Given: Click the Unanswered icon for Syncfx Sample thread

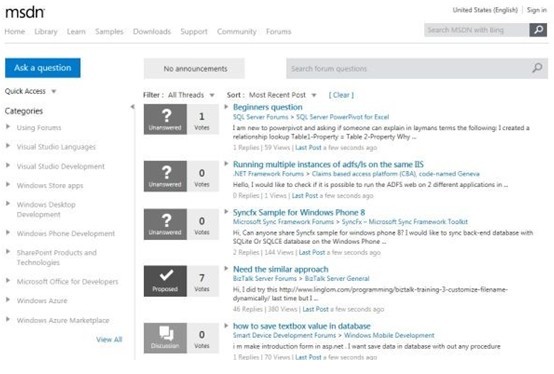Looking at the screenshot, I should 165,224.
